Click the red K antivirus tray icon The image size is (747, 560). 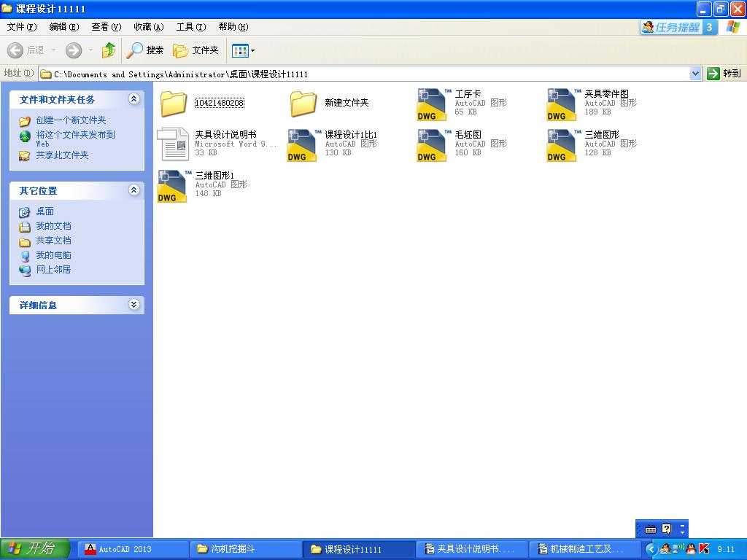point(704,549)
